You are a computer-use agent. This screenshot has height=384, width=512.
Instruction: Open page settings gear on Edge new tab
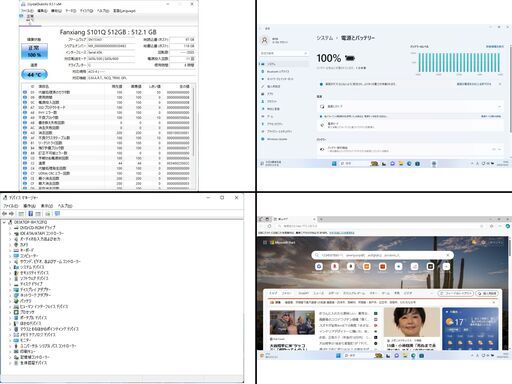(483, 242)
